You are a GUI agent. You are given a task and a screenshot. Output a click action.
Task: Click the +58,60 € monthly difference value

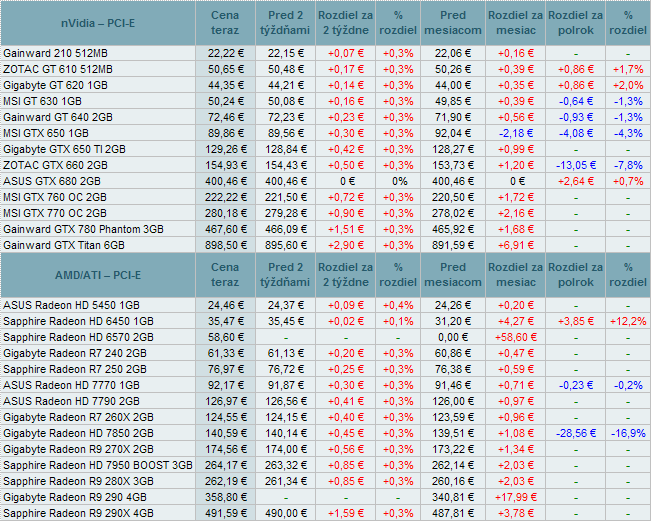point(514,337)
